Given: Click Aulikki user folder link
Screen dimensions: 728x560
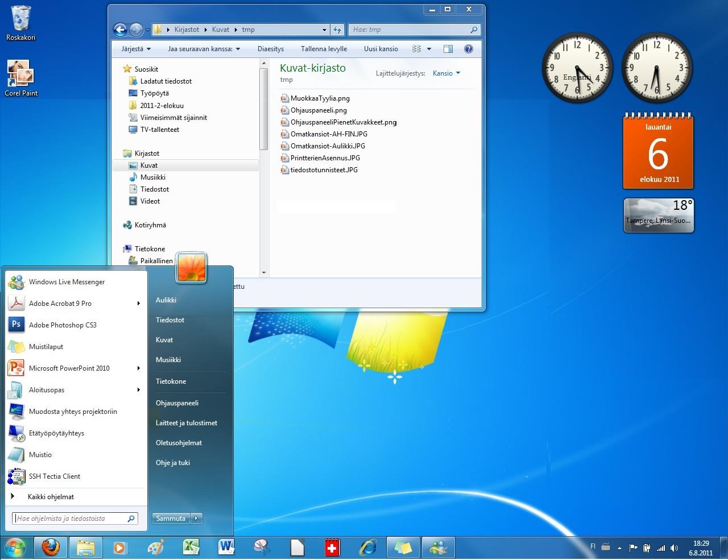Looking at the screenshot, I should pyautogui.click(x=166, y=300).
